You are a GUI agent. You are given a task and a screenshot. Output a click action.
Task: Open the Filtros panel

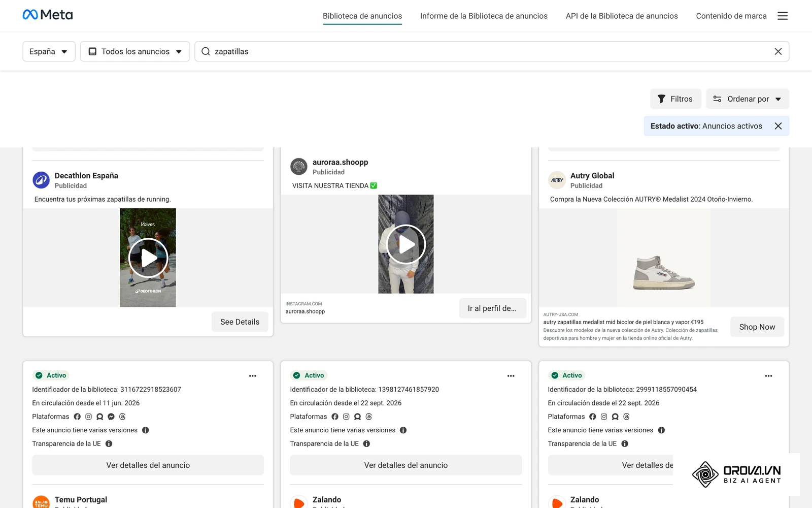[x=675, y=99]
